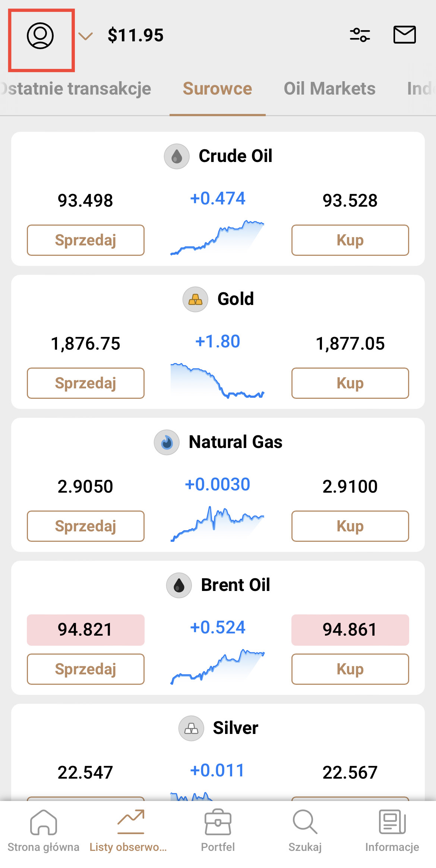Viewport: 436px width, 868px height.
Task: Click Kup for Natural Gas
Action: pos(350,526)
